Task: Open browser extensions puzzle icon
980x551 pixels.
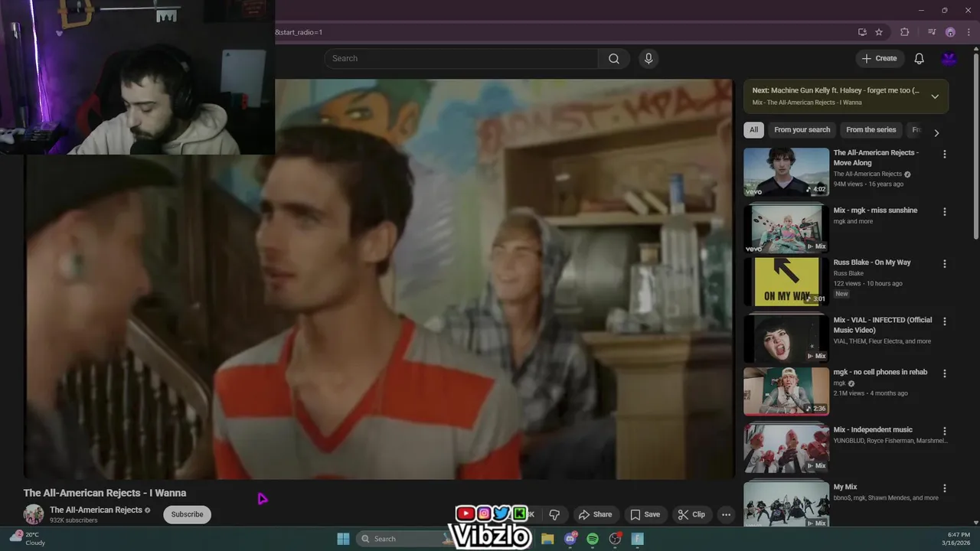Action: tap(904, 32)
